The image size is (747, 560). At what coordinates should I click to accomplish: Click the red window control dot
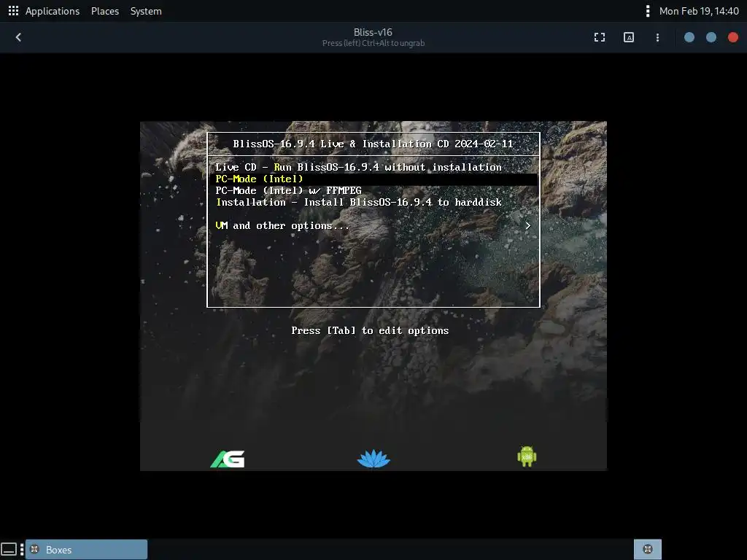pos(732,37)
